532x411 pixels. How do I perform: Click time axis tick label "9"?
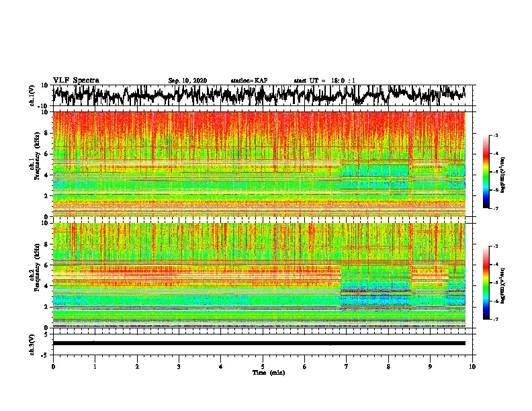430,367
